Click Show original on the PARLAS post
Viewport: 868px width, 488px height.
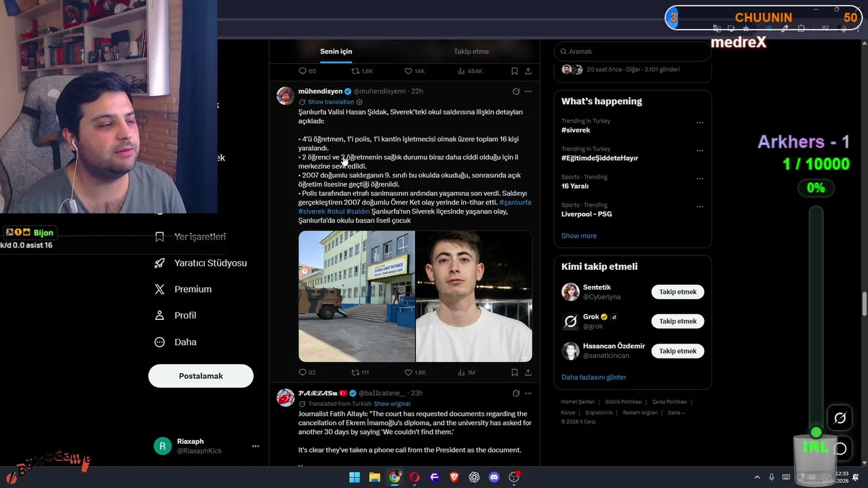pyautogui.click(x=392, y=404)
